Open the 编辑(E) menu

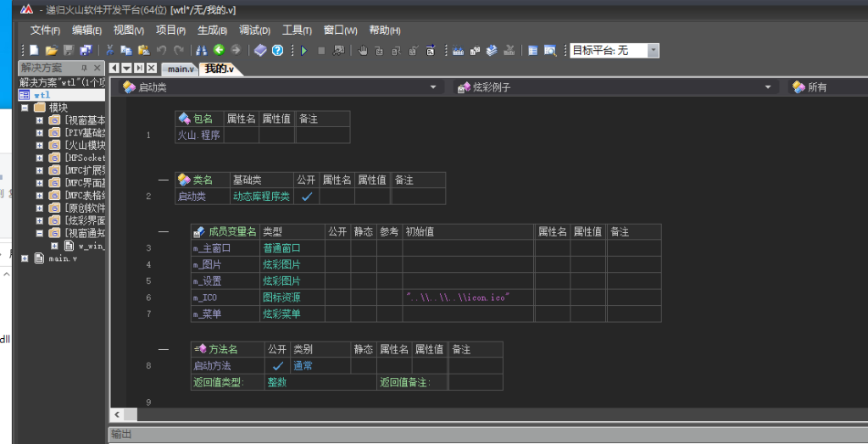point(87,31)
